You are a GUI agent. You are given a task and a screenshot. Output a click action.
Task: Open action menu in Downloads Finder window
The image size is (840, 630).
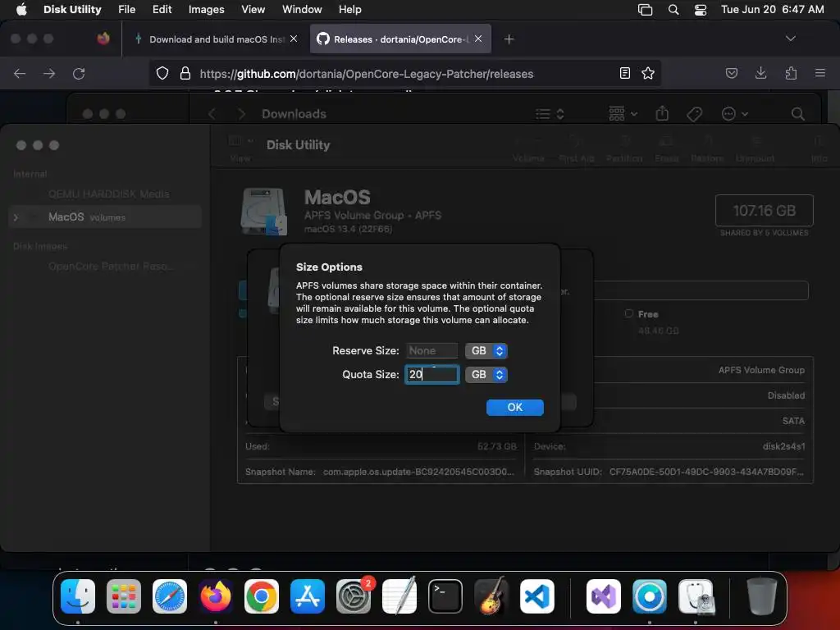pyautogui.click(x=734, y=113)
